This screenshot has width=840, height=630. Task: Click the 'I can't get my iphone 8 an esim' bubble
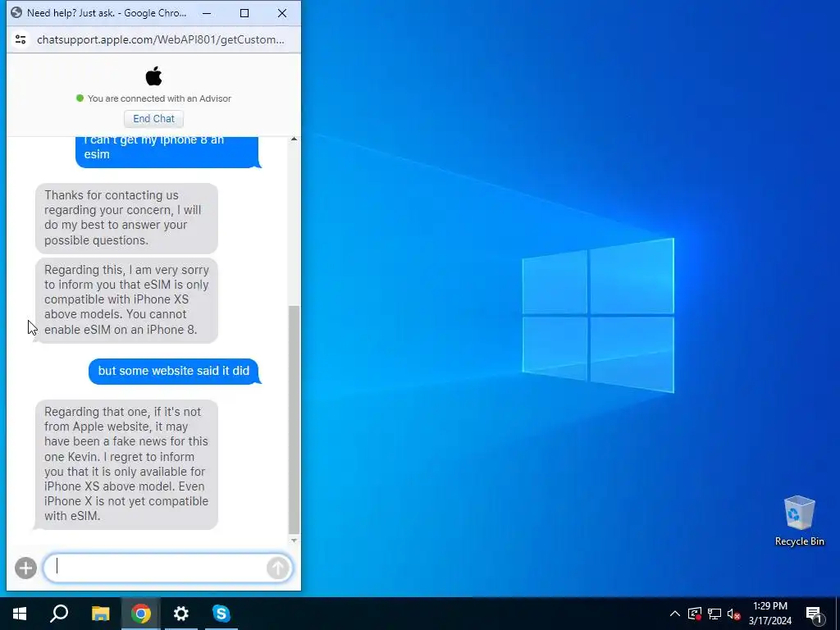167,152
